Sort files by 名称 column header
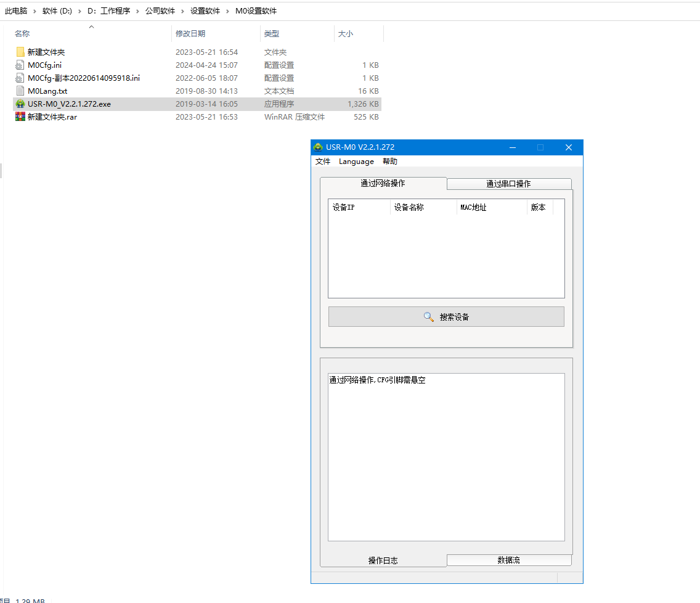Screen dimensions: 700x603 point(22,34)
